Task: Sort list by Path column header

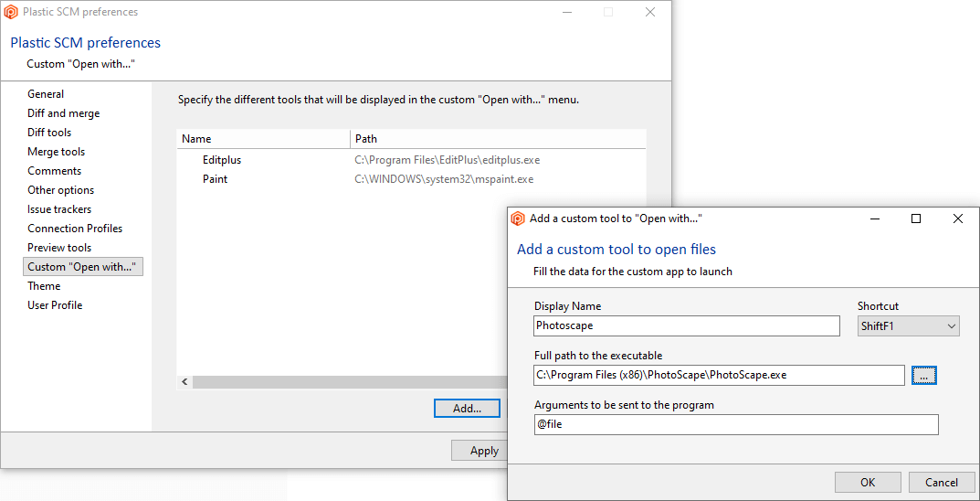Action: click(498, 139)
